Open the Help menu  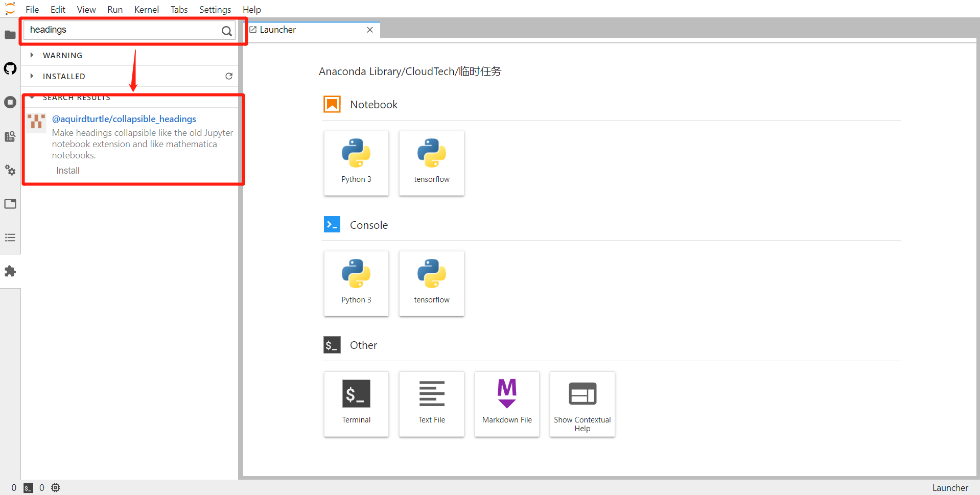[x=252, y=10]
